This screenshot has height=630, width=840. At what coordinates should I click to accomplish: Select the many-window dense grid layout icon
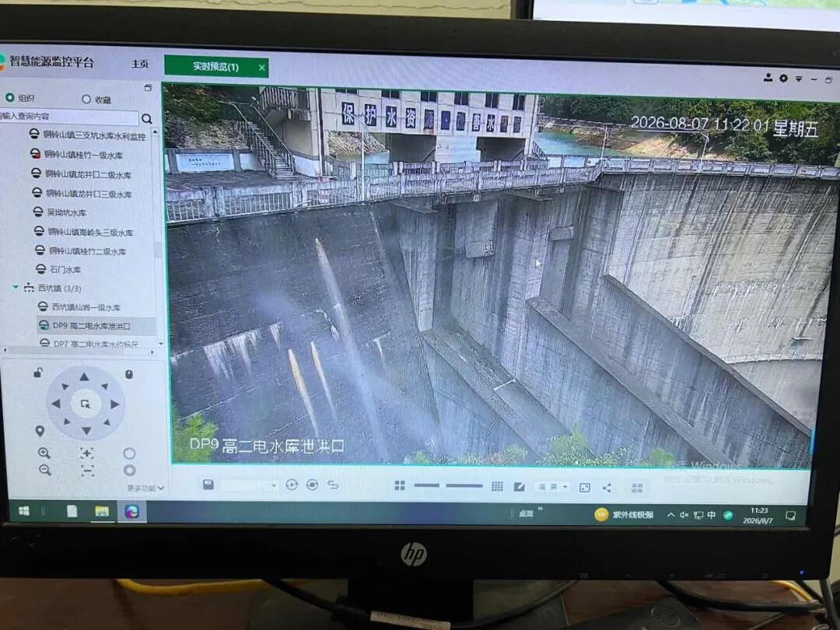point(497,486)
